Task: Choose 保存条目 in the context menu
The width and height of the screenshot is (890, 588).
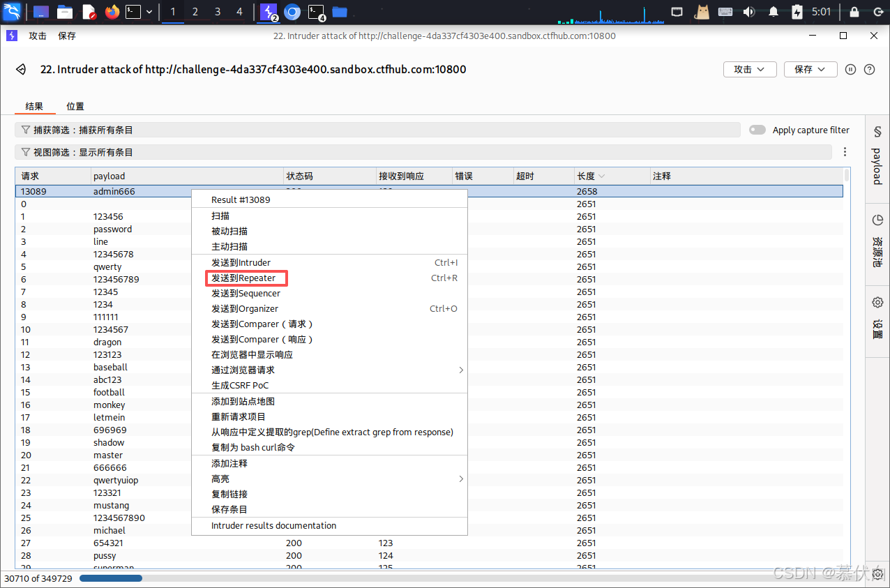Action: click(329, 509)
